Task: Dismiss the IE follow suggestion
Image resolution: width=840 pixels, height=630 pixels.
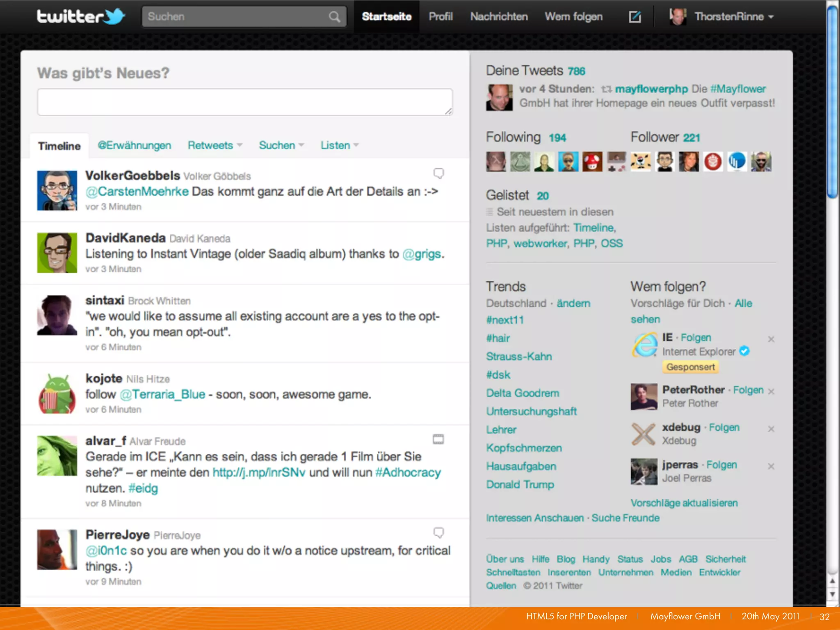Action: point(771,339)
